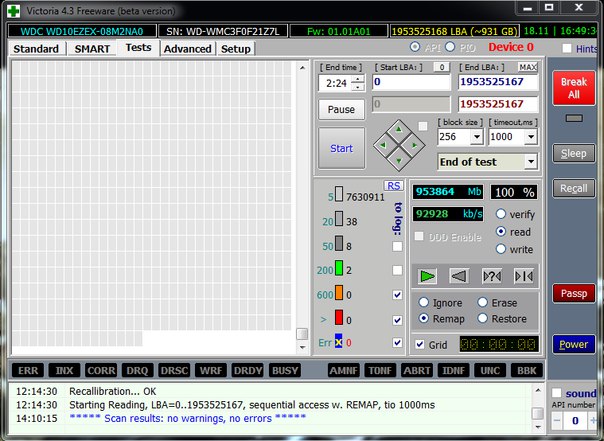Open the Setup tab
The height and width of the screenshot is (441, 604).
[236, 49]
